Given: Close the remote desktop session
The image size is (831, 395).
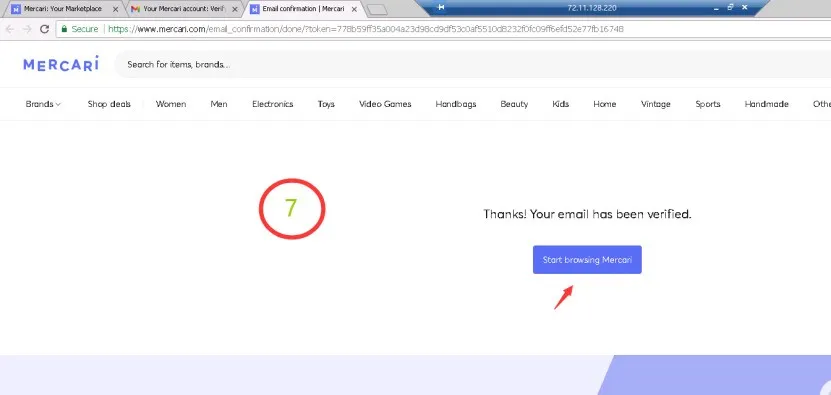Looking at the screenshot, I should pyautogui.click(x=745, y=7).
